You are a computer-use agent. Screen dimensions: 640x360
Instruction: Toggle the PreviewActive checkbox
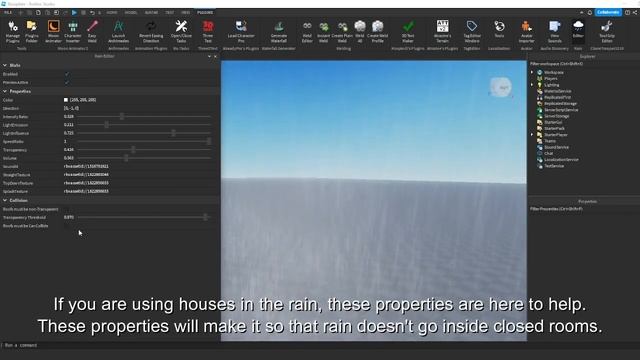[x=67, y=82]
